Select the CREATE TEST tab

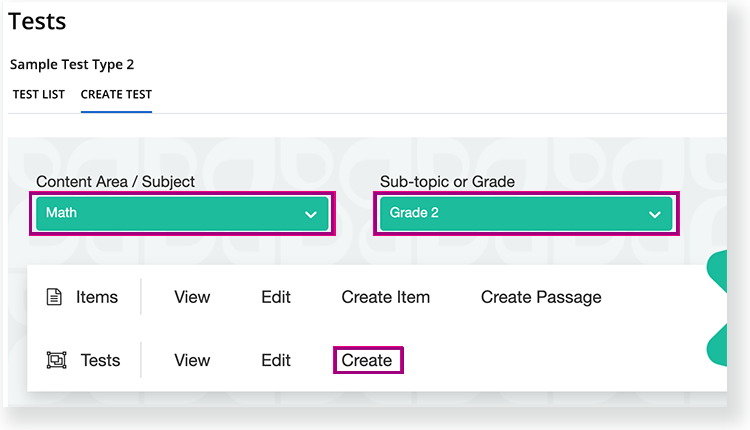pos(116,95)
